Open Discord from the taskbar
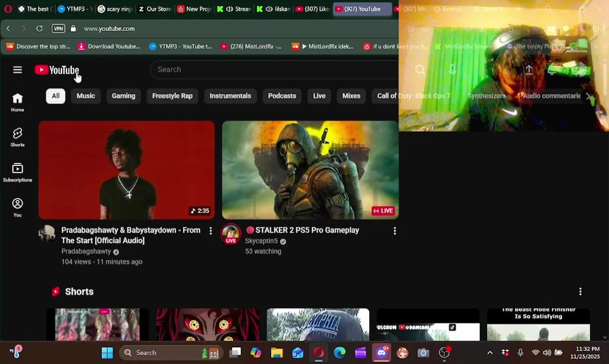Screen dimensions: 609x364 (381, 353)
